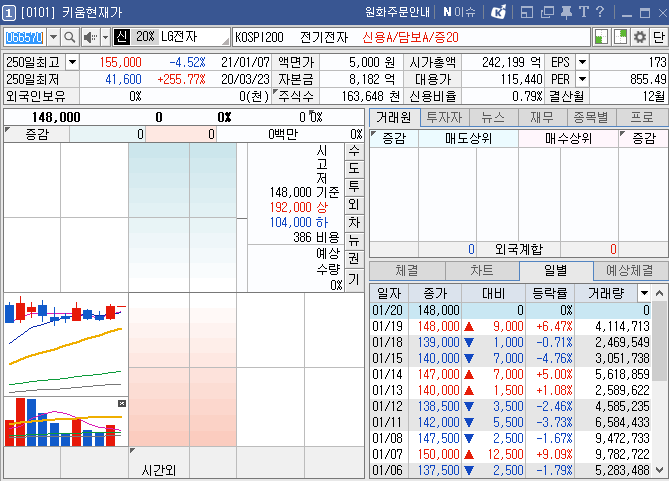Click the 투 side button
This screenshot has height=481, width=669.
coord(354,187)
